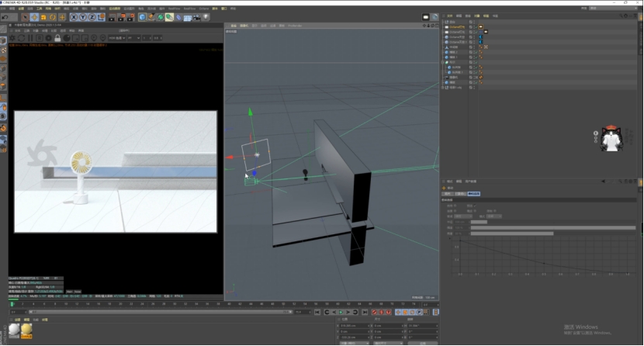
Task: Select the Scale tool in toolbar
Action: click(44, 17)
